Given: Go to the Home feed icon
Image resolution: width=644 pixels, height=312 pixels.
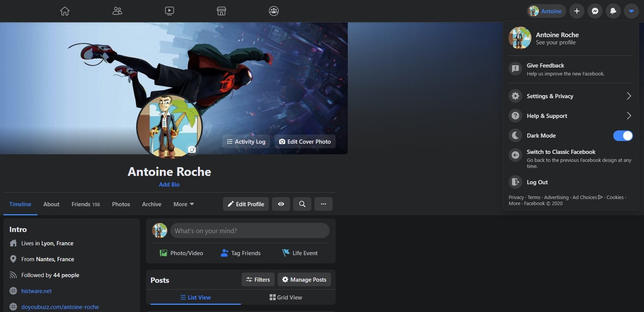Looking at the screenshot, I should [x=65, y=11].
